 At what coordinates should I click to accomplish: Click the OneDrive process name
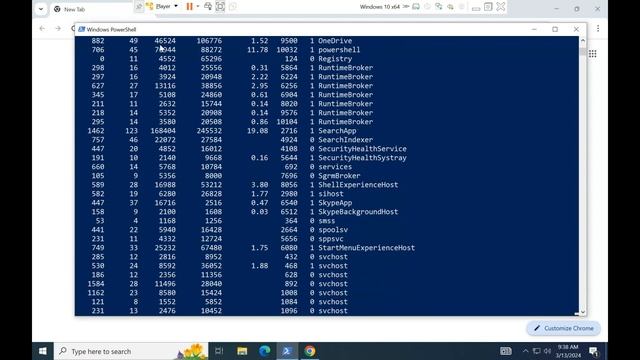(335, 41)
